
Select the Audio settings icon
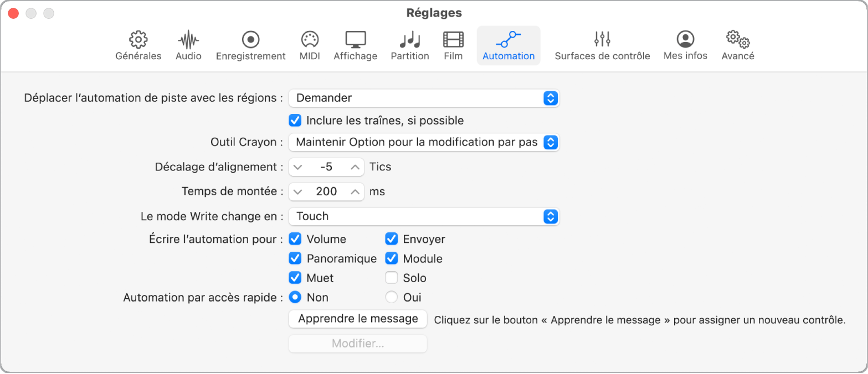coord(188,44)
